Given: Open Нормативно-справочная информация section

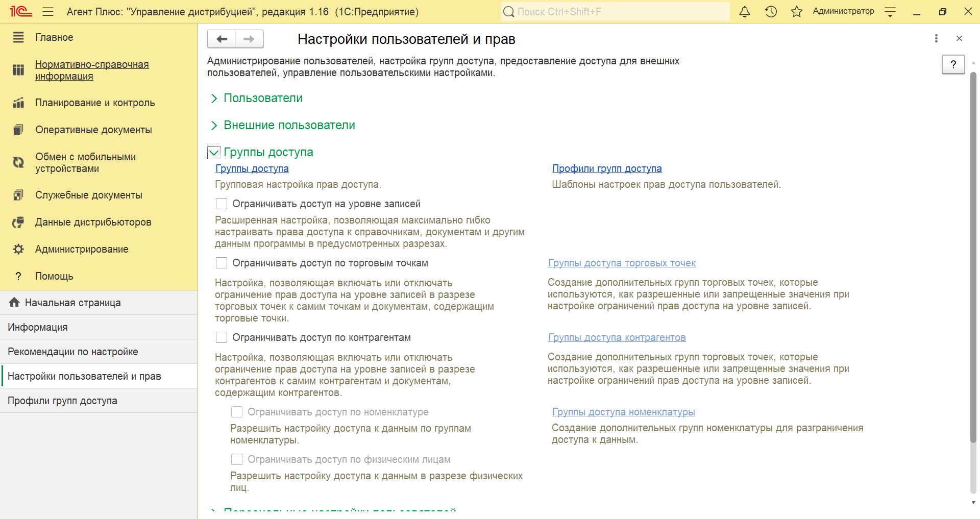Looking at the screenshot, I should click(92, 70).
